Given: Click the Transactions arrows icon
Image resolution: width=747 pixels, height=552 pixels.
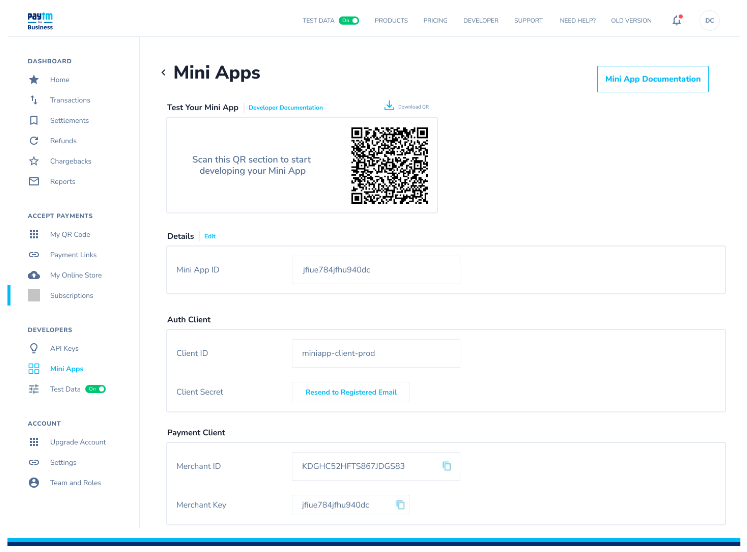Looking at the screenshot, I should [34, 100].
